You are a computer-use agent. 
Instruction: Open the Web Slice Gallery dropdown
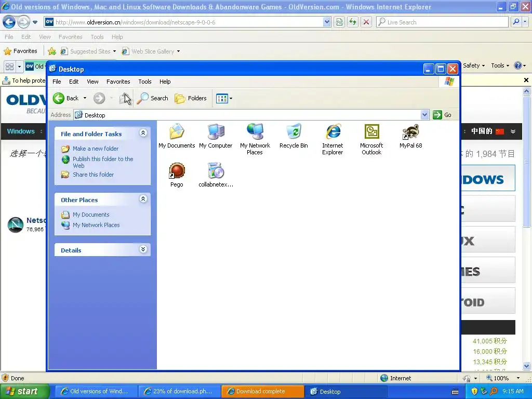[x=179, y=51]
